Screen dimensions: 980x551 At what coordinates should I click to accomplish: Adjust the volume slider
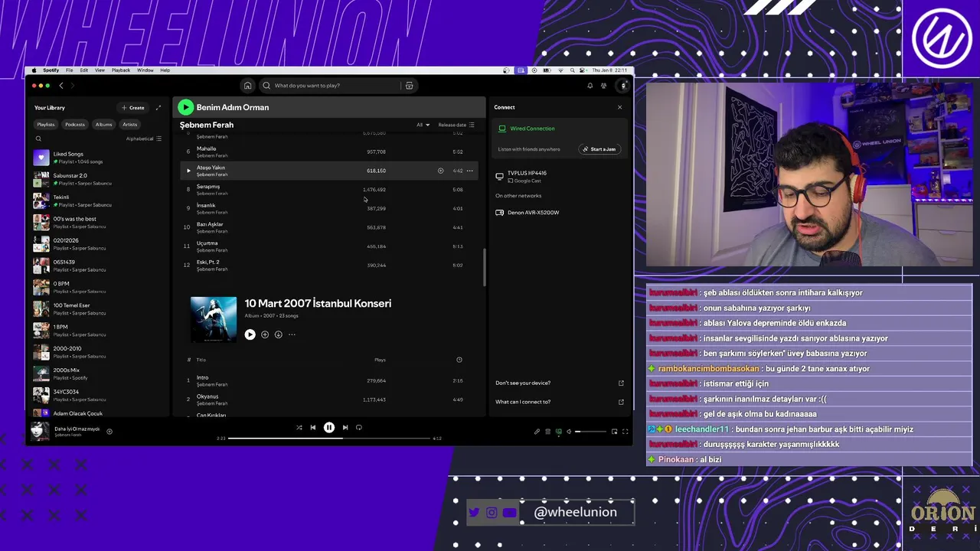tap(590, 432)
